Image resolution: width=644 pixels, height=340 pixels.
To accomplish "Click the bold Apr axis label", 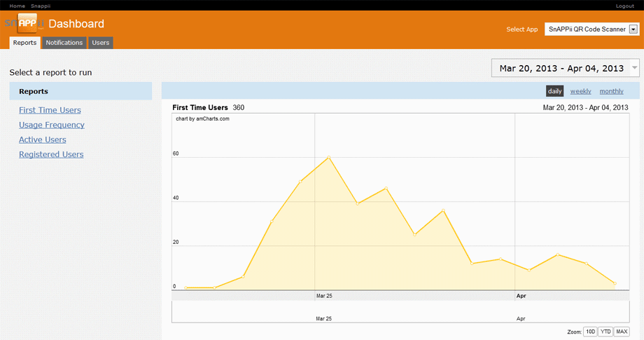I will click(x=521, y=296).
